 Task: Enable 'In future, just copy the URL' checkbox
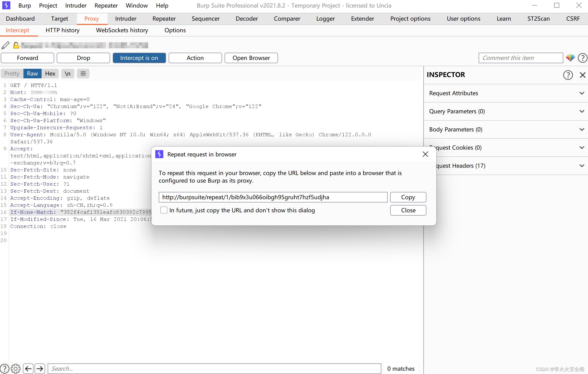164,210
